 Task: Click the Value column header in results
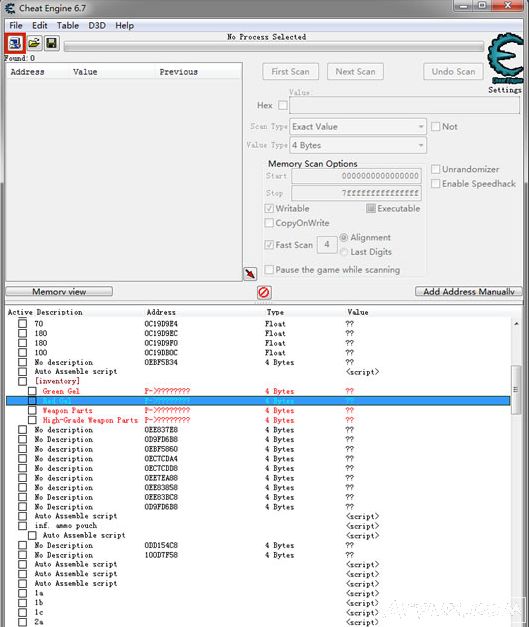85,72
